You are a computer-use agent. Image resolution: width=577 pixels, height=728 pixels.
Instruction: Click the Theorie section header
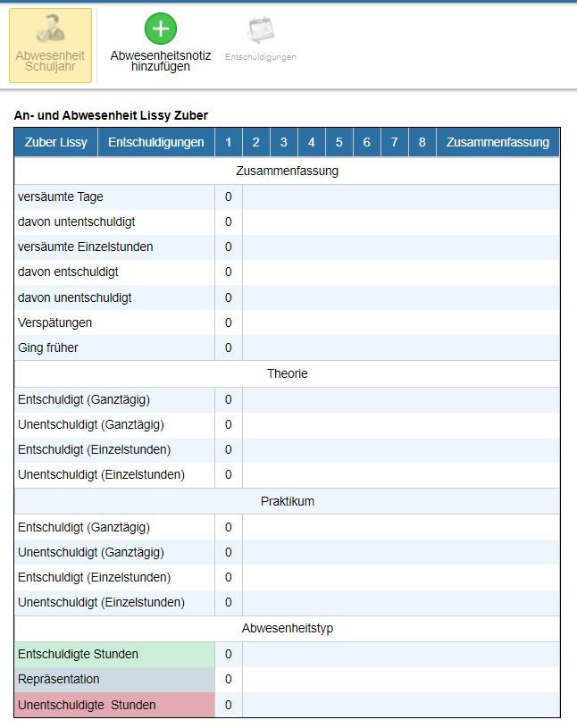point(288,373)
